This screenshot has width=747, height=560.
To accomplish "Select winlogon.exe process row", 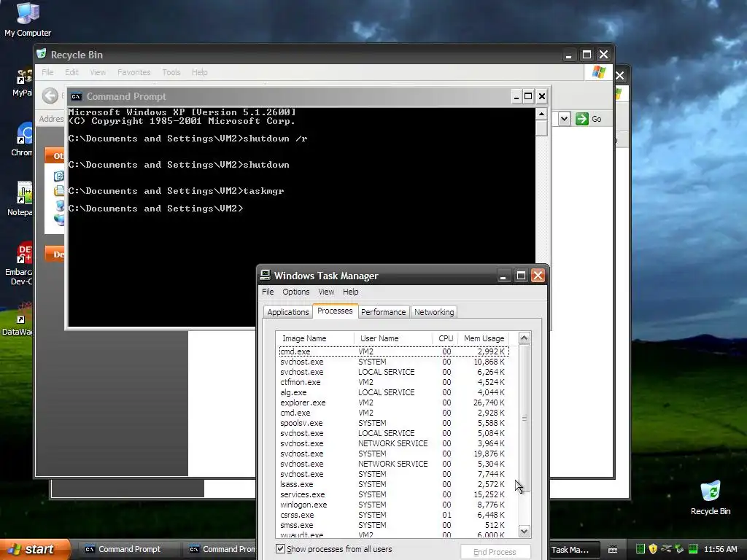I will point(393,505).
